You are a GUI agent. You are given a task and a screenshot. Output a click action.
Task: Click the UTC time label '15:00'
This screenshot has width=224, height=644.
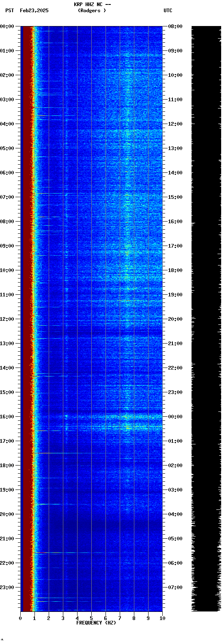click(175, 197)
